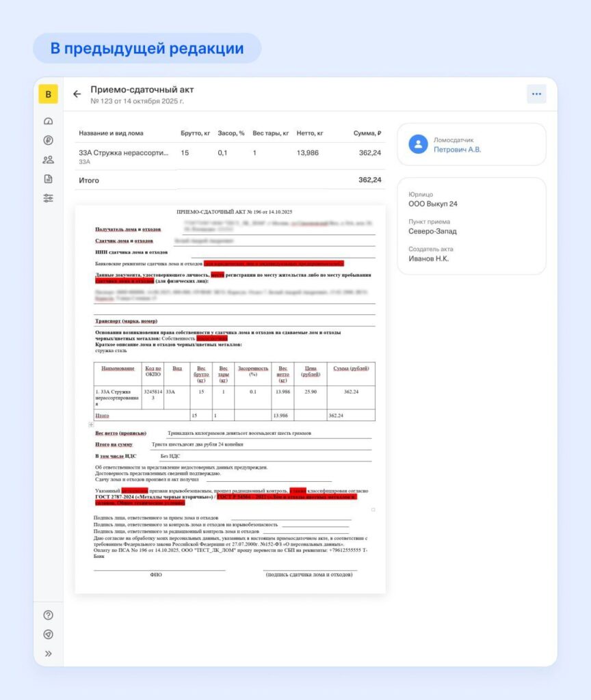The image size is (591, 700).
Task: Click the Сумма, ₽ column header
Action: pyautogui.click(x=367, y=133)
